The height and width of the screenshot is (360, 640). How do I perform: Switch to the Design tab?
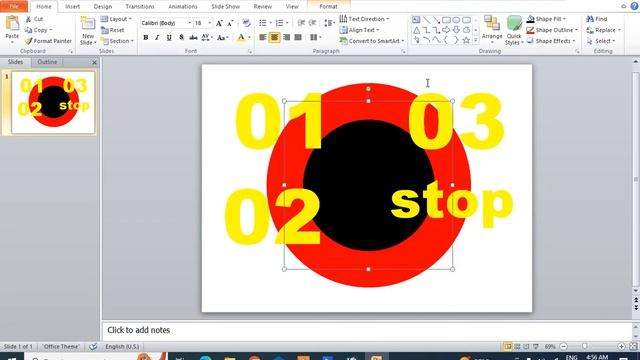(102, 7)
